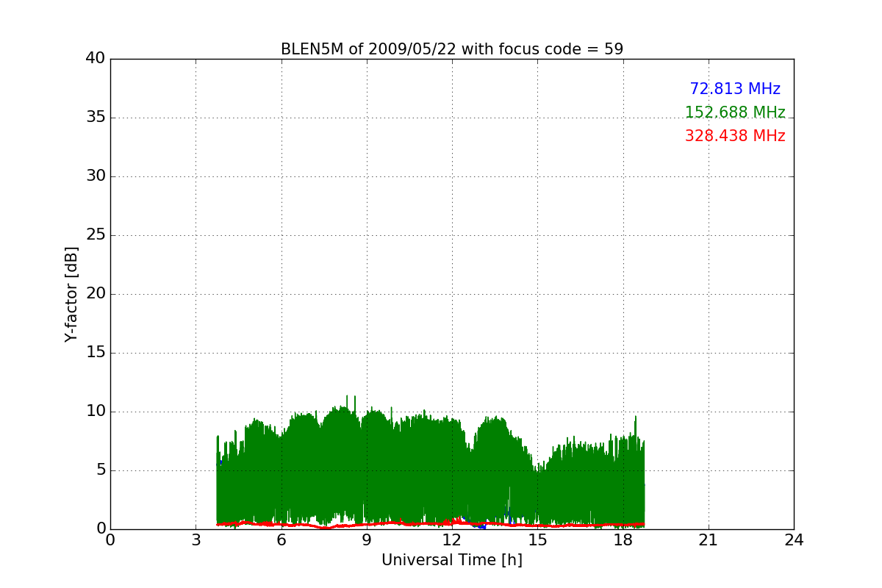Screen dimensions: 882x588
Task: Click the x-axis tick label '18'
Action: pyautogui.click(x=623, y=540)
